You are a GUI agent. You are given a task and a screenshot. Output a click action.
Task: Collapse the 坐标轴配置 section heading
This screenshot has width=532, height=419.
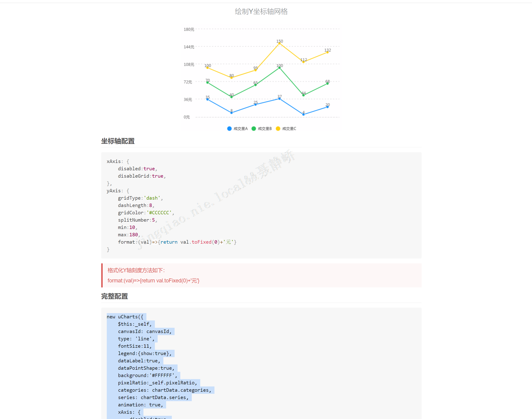point(118,142)
